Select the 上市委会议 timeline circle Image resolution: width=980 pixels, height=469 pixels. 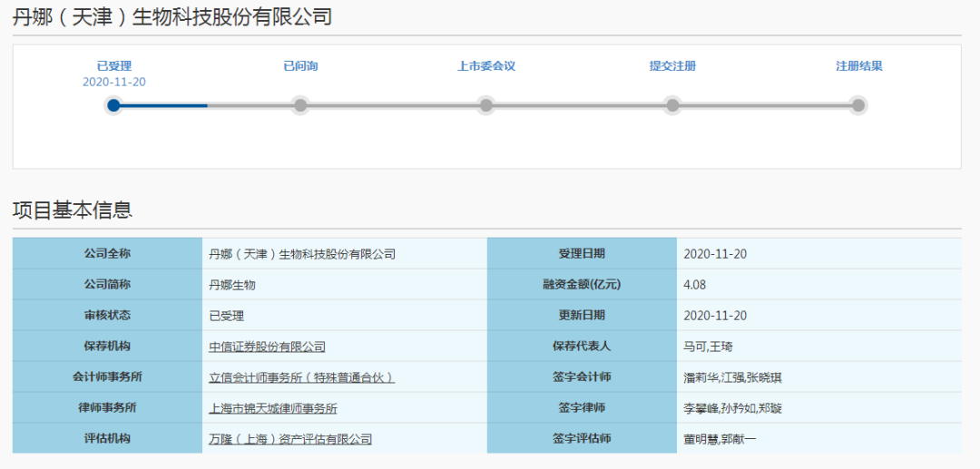(486, 105)
